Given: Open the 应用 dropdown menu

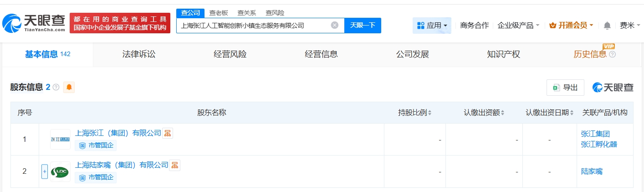Looking at the screenshot, I should pyautogui.click(x=432, y=26).
